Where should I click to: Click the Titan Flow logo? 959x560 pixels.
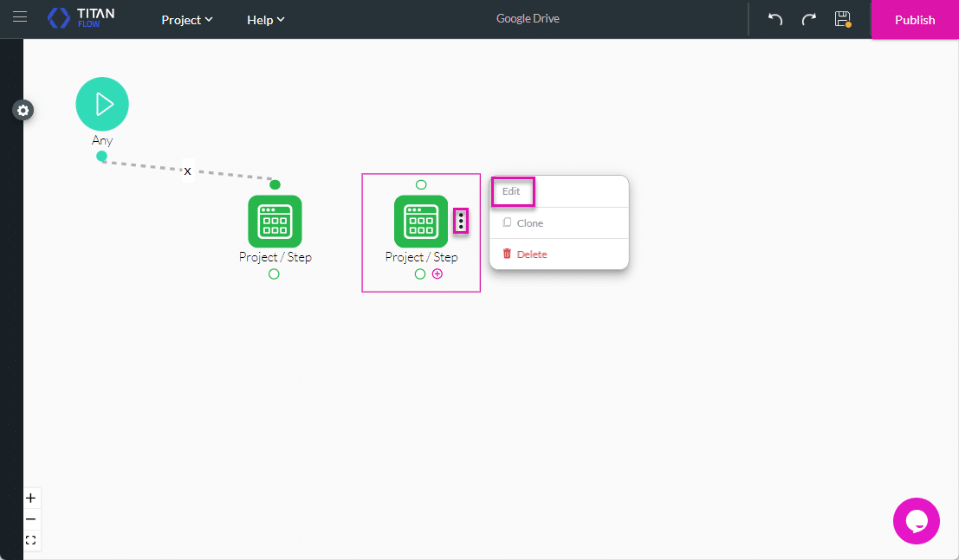(x=81, y=18)
